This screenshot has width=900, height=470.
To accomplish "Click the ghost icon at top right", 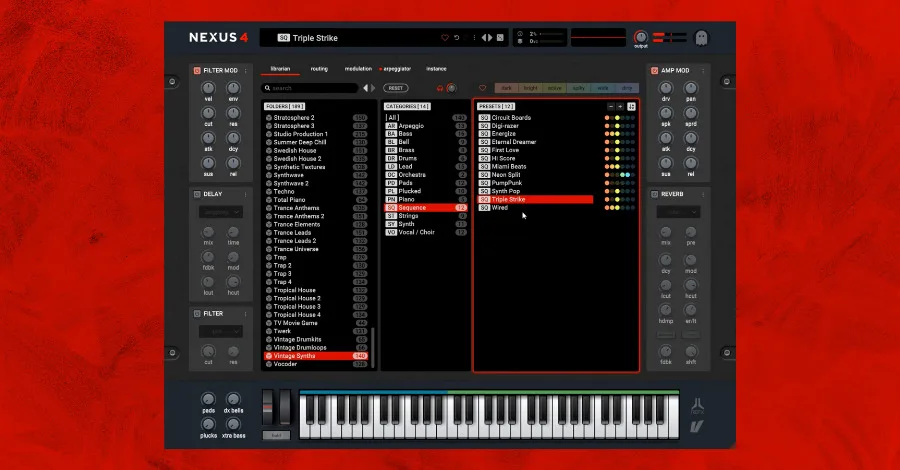I will [x=701, y=38].
